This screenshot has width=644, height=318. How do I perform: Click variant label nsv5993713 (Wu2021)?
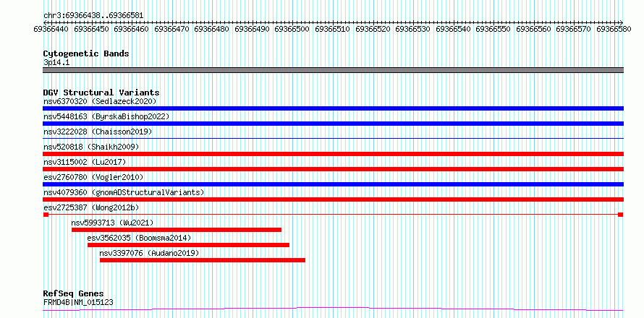(x=112, y=223)
